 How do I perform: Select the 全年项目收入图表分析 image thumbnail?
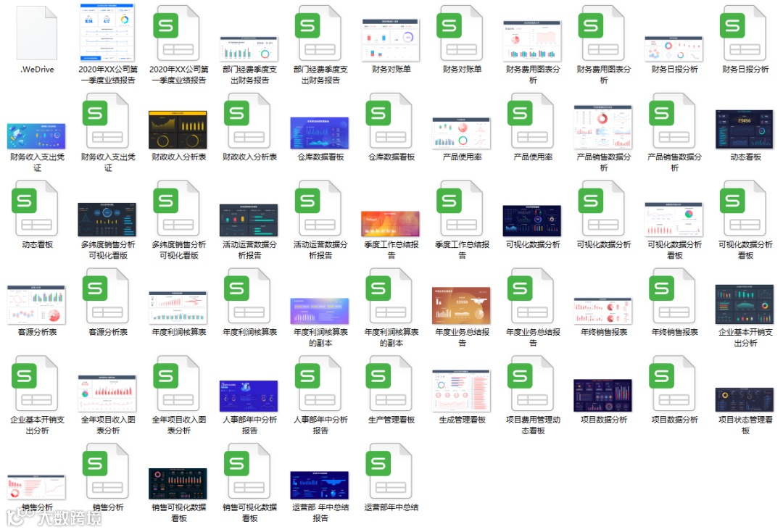(x=108, y=394)
